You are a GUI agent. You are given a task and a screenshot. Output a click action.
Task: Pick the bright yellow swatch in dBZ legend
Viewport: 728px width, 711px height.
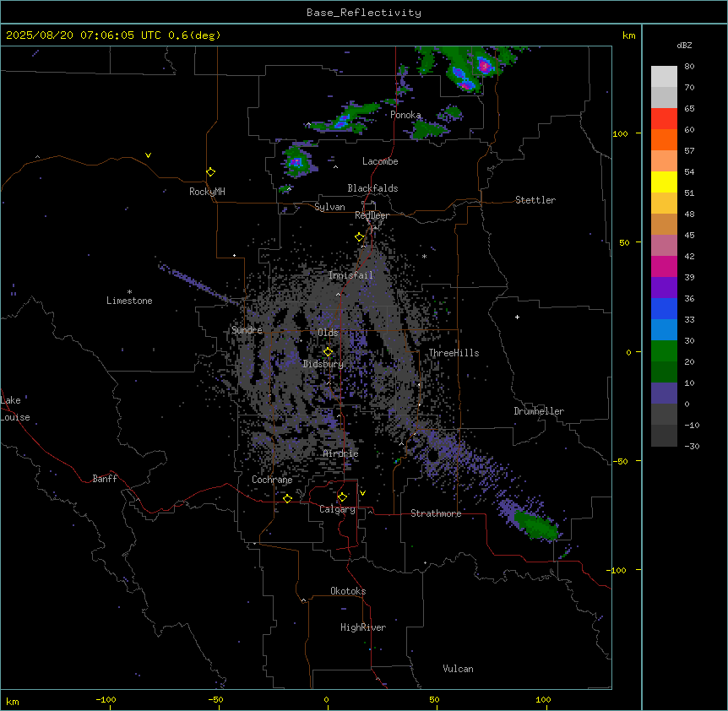tap(664, 182)
